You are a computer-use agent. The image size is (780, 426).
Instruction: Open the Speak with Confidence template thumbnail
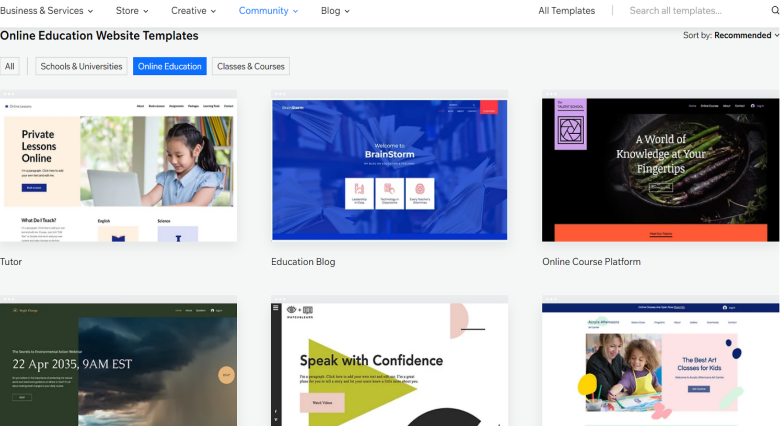[390, 361]
